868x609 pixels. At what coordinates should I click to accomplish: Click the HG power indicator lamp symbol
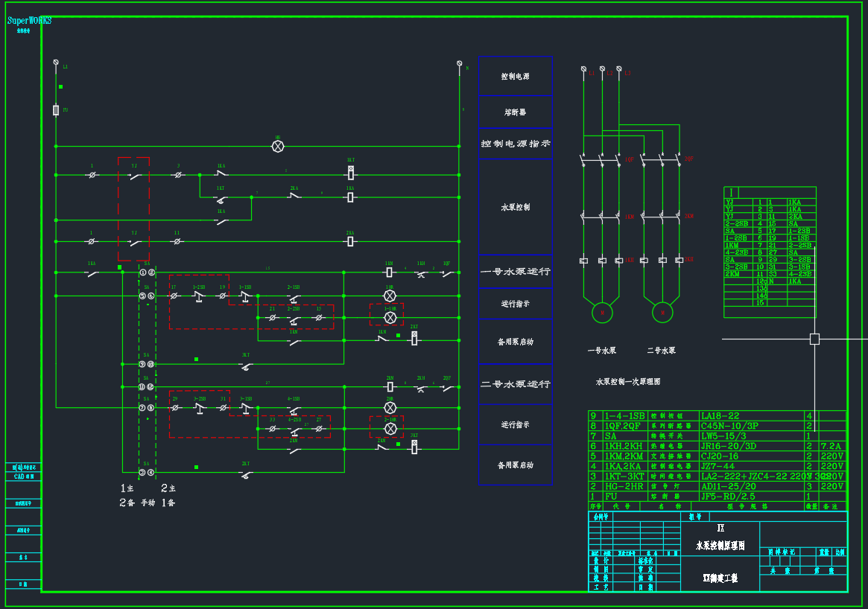click(278, 147)
